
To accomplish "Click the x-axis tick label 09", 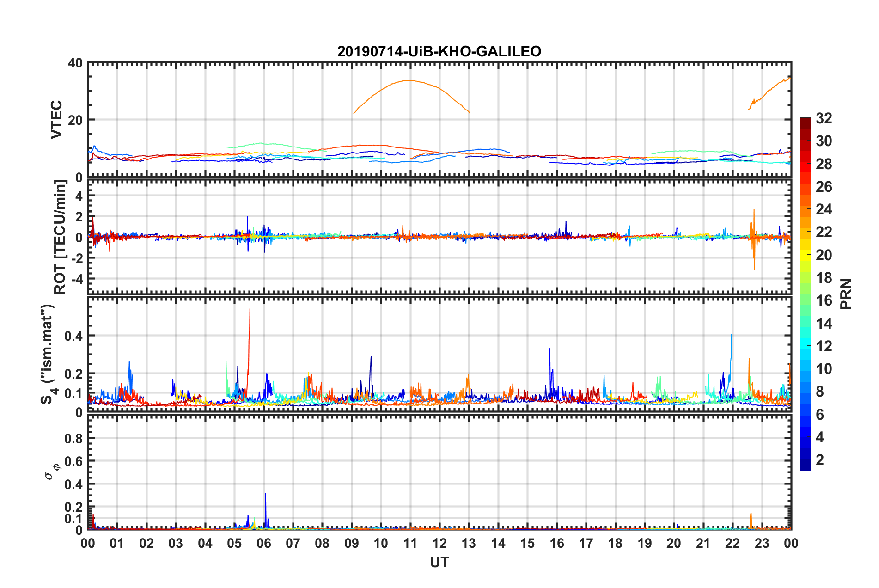I will pyautogui.click(x=352, y=543).
